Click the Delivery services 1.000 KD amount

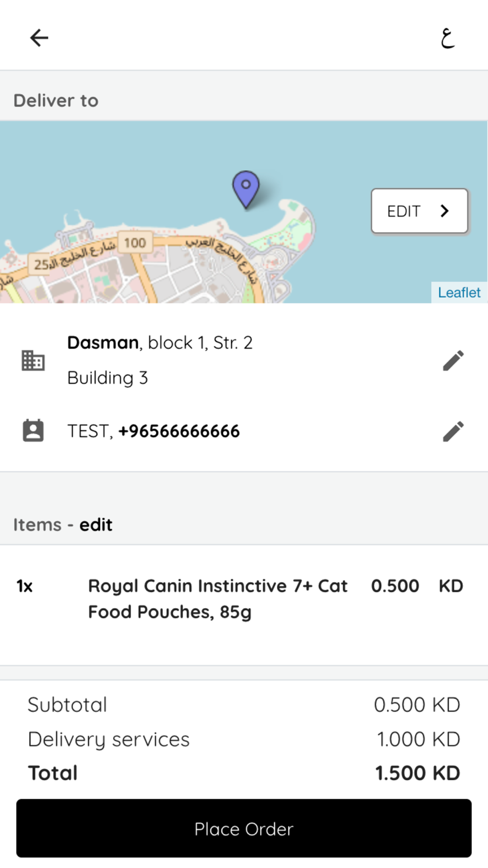point(418,739)
